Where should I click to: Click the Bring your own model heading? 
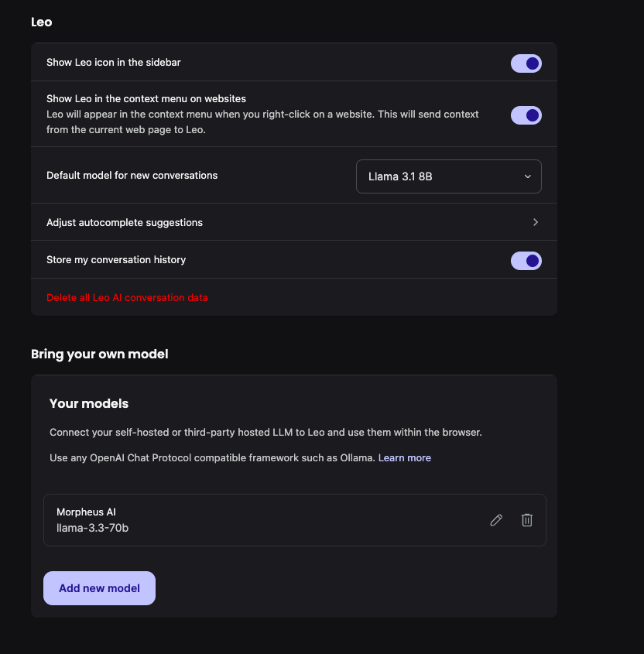tap(99, 354)
